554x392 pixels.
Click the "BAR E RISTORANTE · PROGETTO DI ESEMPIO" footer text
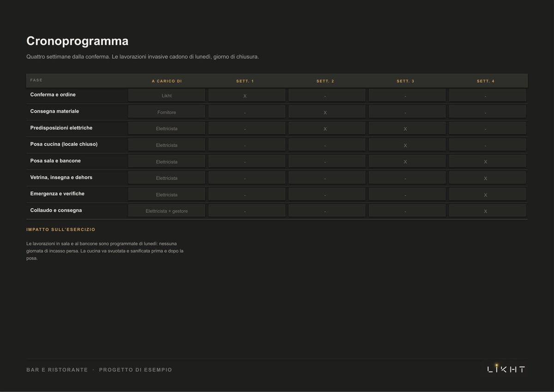[x=99, y=370]
